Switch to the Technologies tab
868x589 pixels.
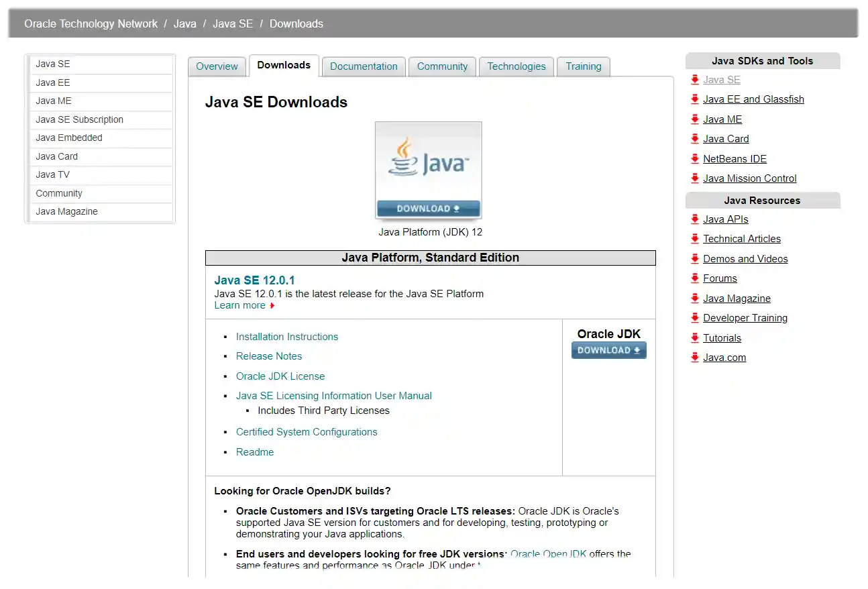[516, 66]
